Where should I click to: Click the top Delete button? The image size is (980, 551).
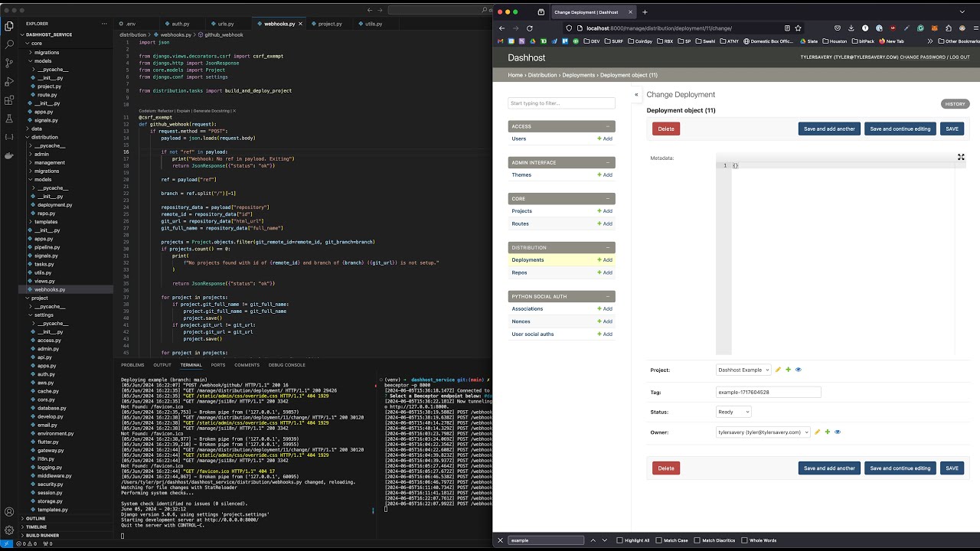point(666,129)
